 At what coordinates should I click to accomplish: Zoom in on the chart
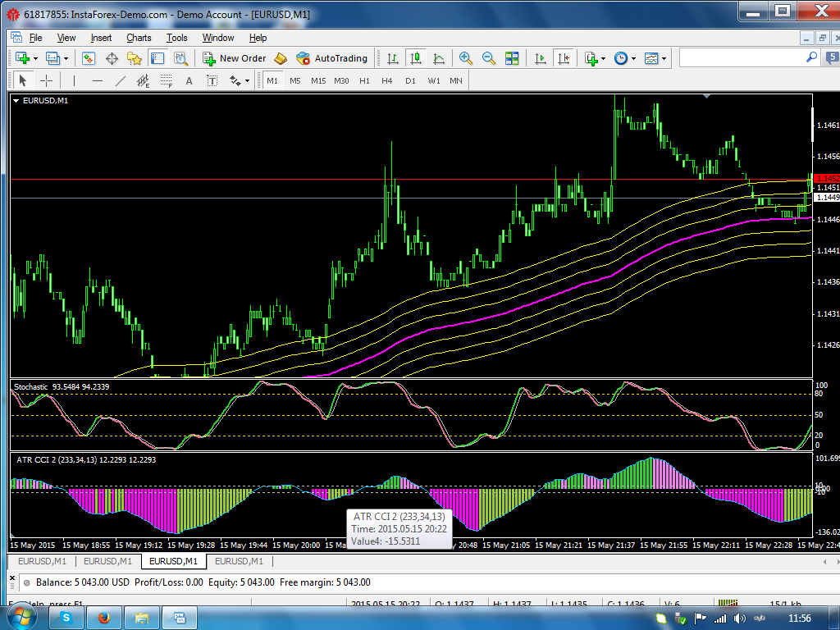click(x=466, y=58)
